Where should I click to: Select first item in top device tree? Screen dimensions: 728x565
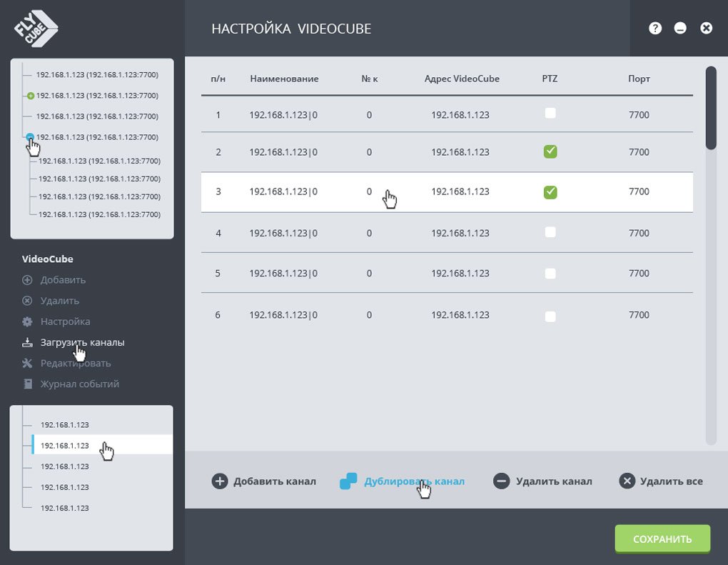point(97,75)
